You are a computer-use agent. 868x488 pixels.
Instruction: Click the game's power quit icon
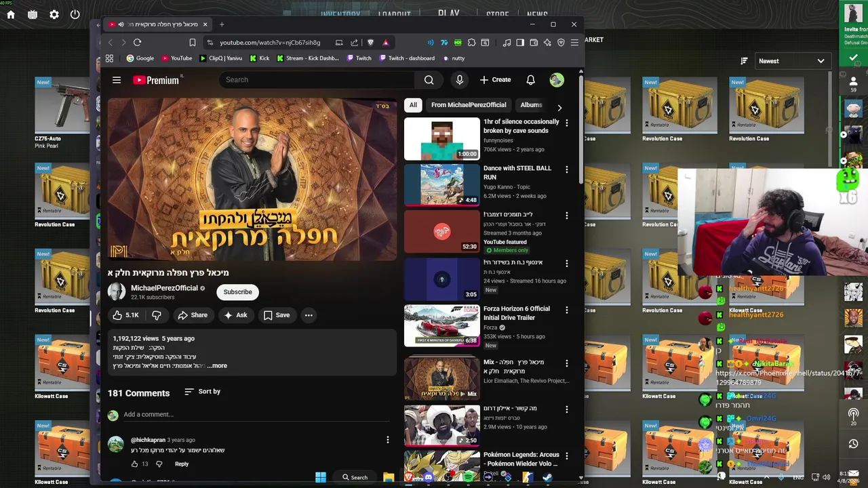click(75, 14)
